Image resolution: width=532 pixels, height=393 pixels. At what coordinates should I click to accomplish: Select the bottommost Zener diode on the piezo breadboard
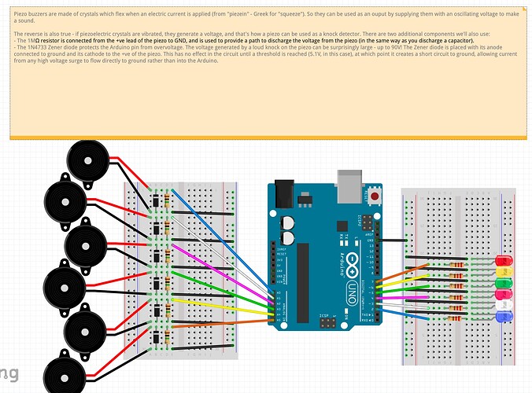(x=156, y=337)
